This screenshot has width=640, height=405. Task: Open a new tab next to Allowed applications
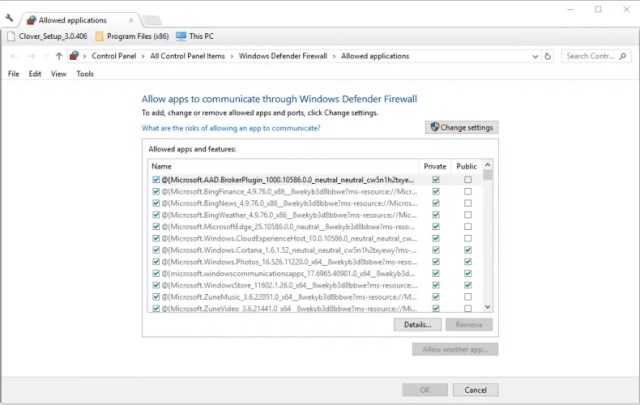[x=153, y=20]
